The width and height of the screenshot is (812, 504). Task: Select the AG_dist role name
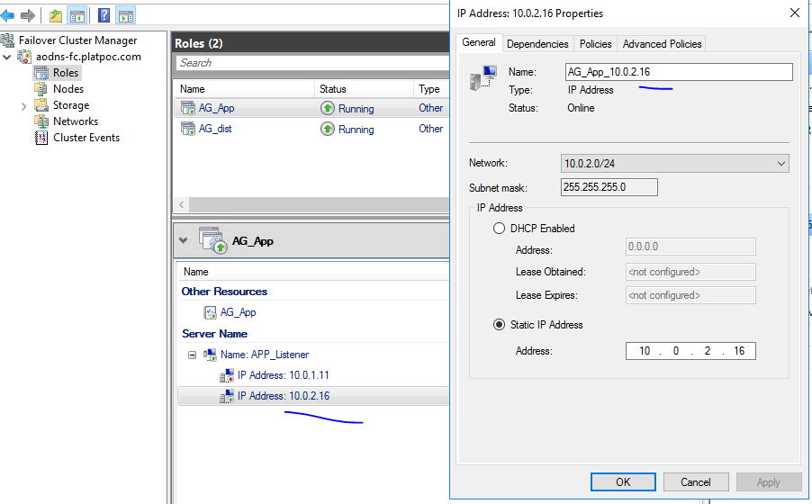point(215,129)
